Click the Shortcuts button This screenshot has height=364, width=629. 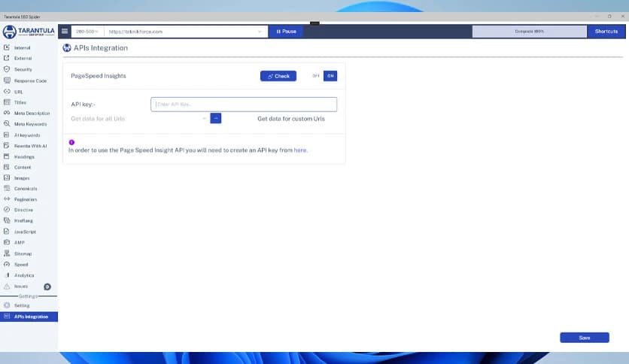[606, 32]
